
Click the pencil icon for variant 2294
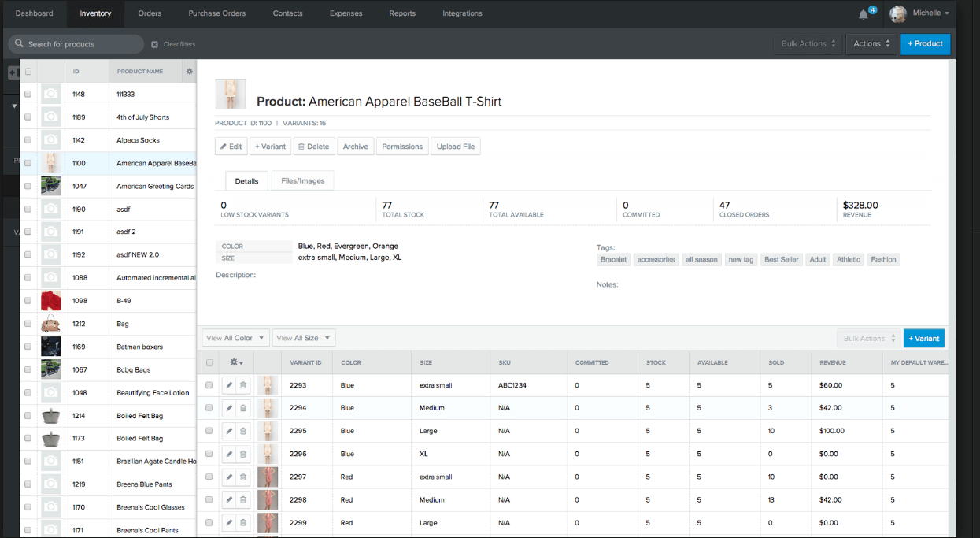[229, 408]
